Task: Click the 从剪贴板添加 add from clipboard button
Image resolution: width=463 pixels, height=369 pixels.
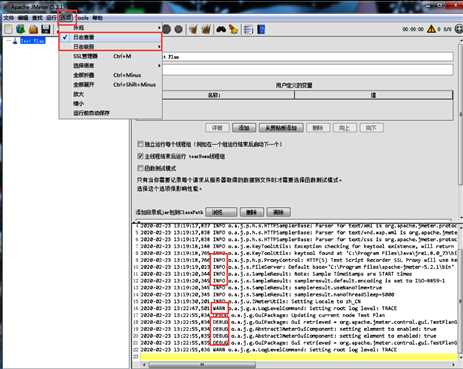Action: (281, 128)
